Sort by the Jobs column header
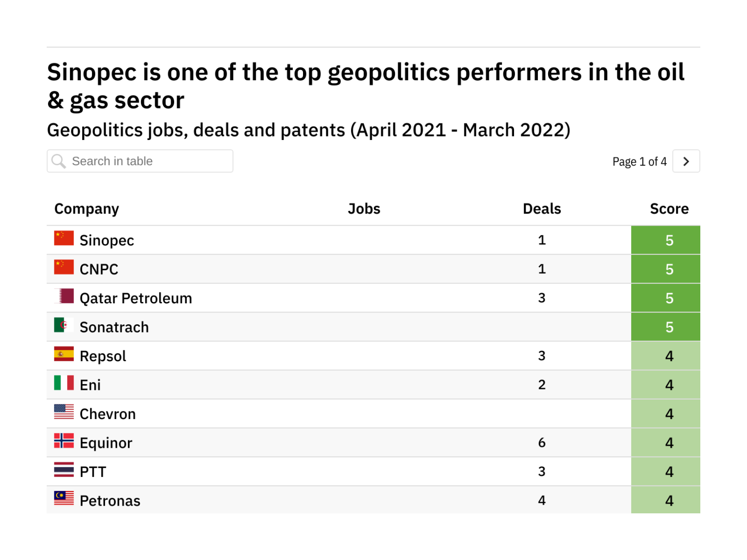This screenshot has height=560, width=747. click(364, 209)
